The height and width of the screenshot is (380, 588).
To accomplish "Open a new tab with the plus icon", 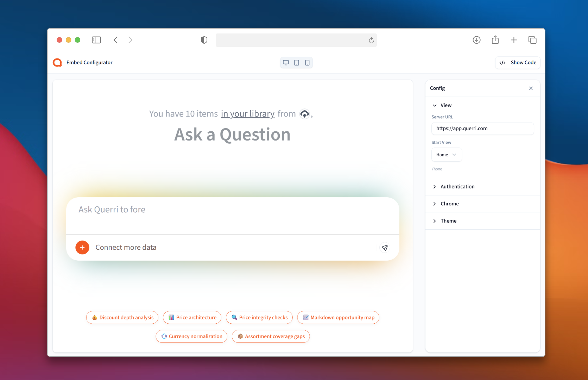I will (x=514, y=40).
